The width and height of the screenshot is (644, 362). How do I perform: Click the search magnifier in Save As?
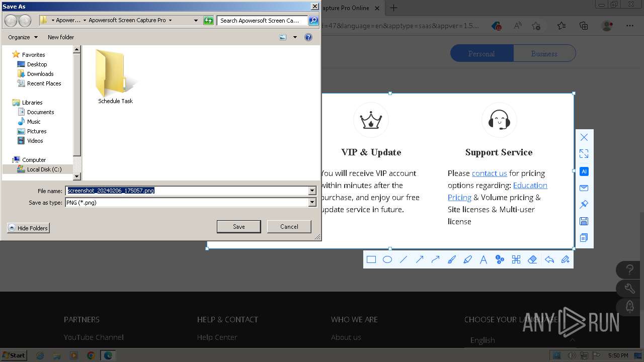pyautogui.click(x=313, y=21)
